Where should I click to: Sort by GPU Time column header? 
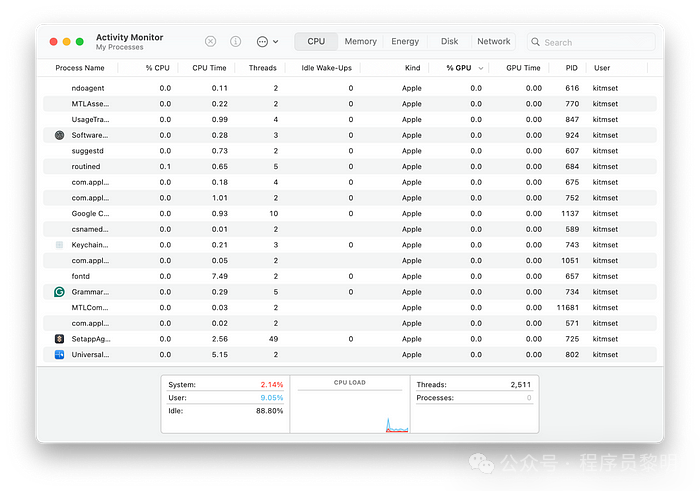(x=523, y=68)
